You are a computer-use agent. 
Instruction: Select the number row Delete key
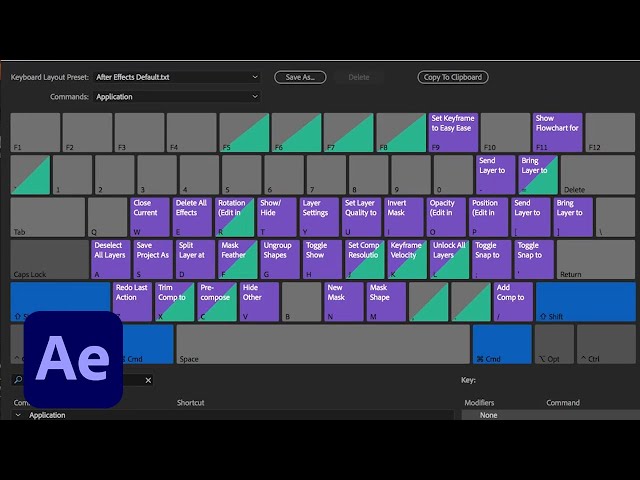tap(598, 175)
